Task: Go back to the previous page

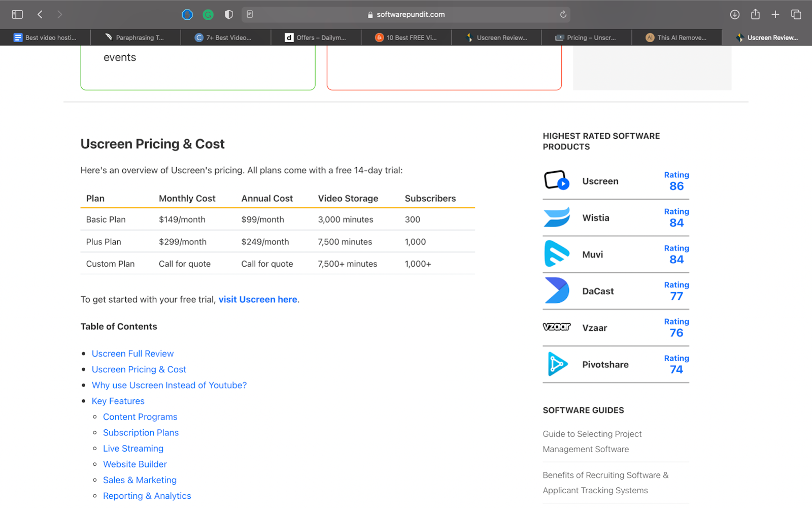Action: coord(40,14)
